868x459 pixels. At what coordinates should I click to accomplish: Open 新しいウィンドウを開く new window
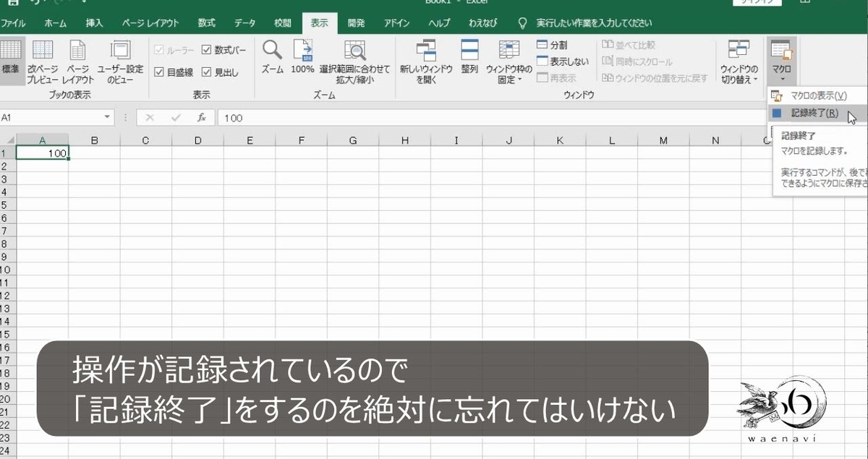[x=426, y=61]
